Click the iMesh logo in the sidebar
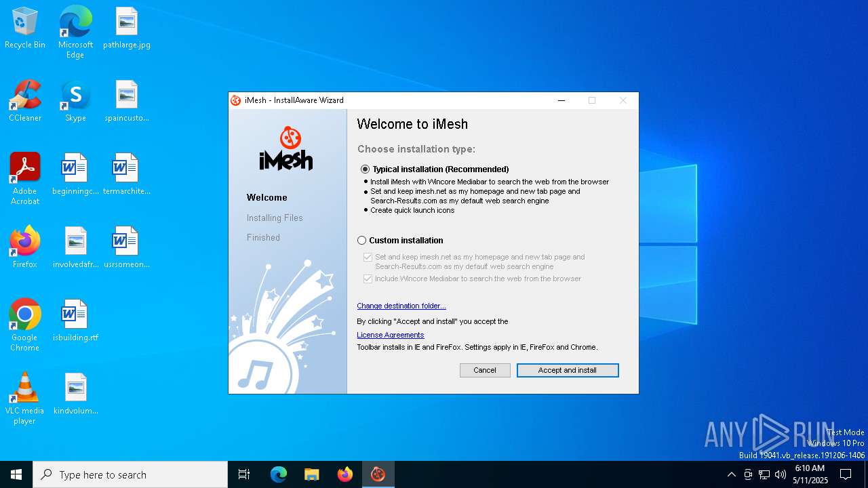The width and height of the screenshot is (868, 488). coord(286,148)
